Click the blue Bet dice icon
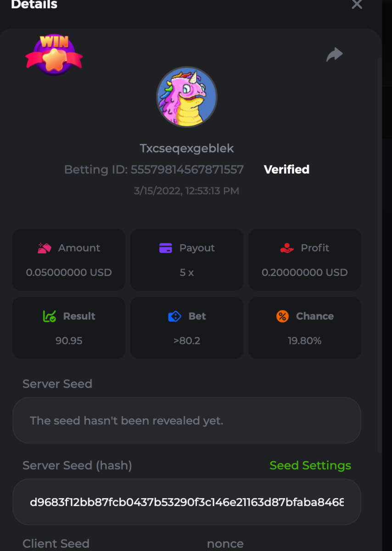 click(174, 316)
